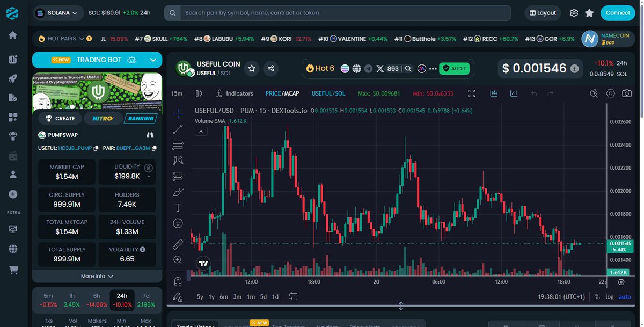Select the emoji sticker tool
Screen dimensions: 644x327
tap(178, 223)
